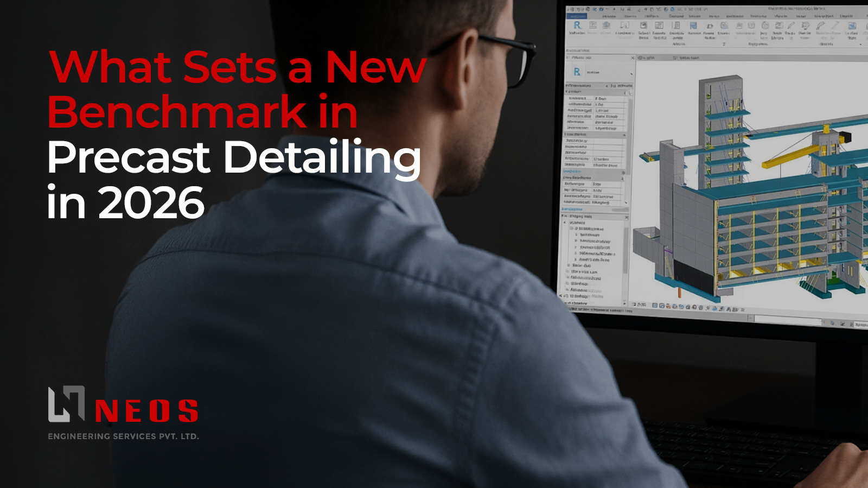This screenshot has height=488, width=868.
Task: Click the large blue R icon in ribbon
Action: click(577, 26)
